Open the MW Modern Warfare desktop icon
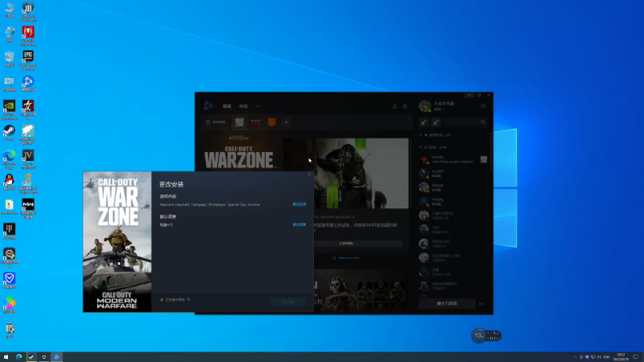This screenshot has height=362, width=644. tap(28, 208)
